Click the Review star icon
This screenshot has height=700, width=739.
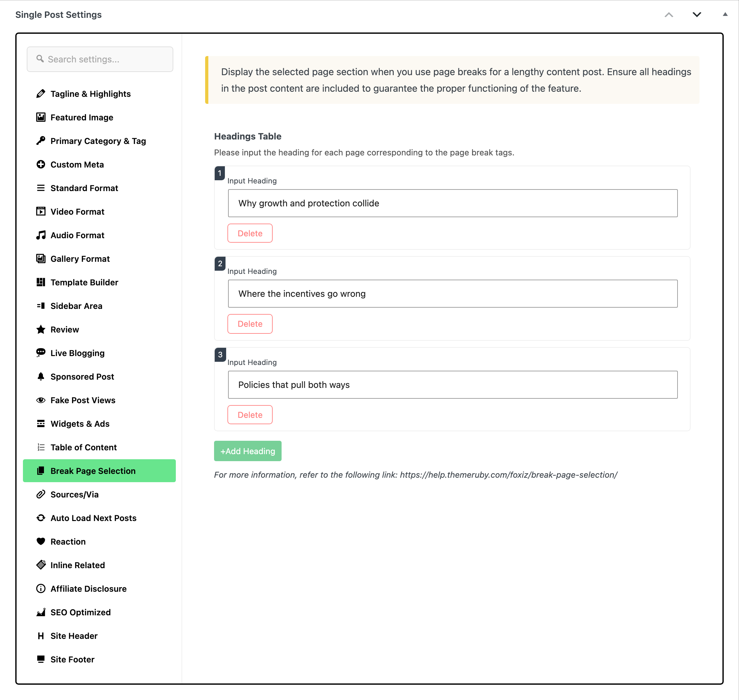[x=41, y=330]
